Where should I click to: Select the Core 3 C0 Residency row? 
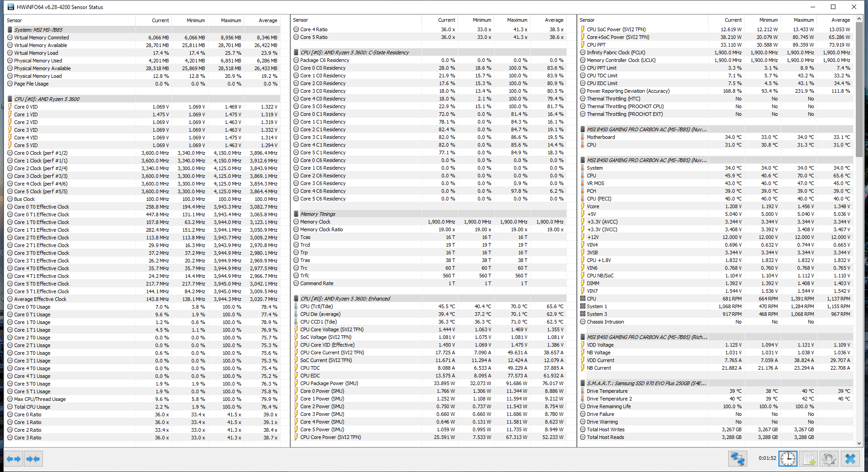pos(429,91)
